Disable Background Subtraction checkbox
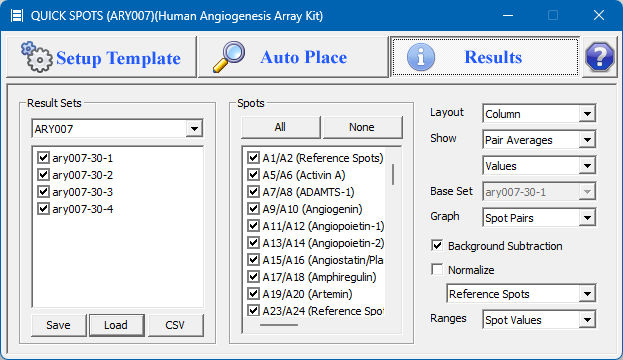 [437, 246]
